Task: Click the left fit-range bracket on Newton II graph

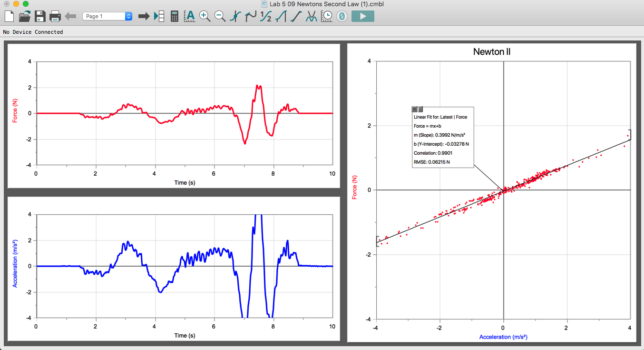Action: click(378, 241)
